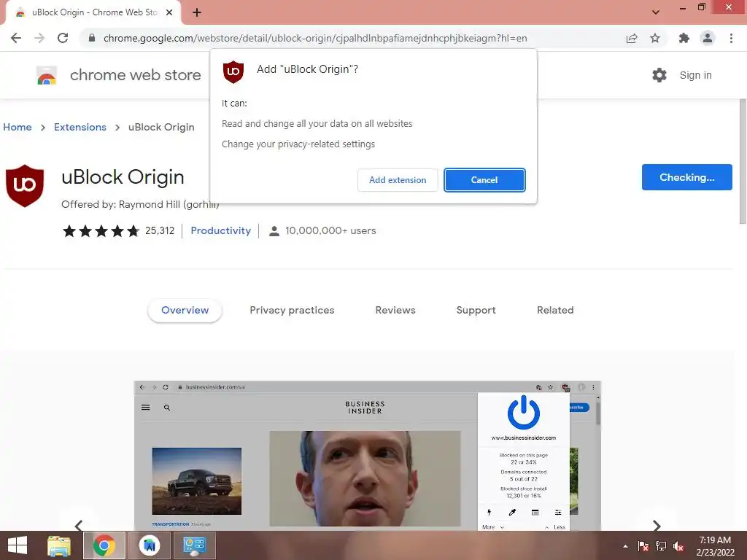Screen dimensions: 747x560
Task: Show hidden system tray icons
Action: (625, 546)
